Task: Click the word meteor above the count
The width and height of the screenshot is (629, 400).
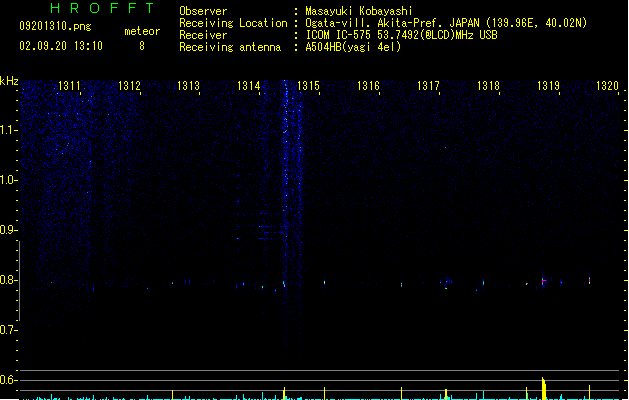Action: point(142,31)
